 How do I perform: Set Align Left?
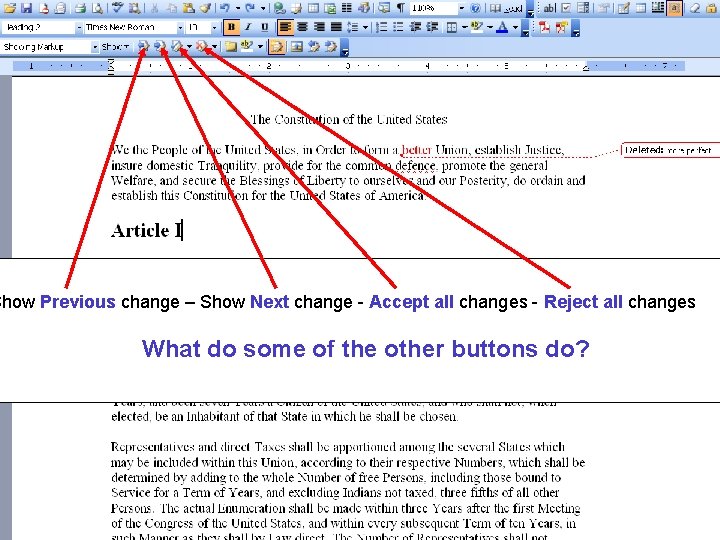[285, 27]
